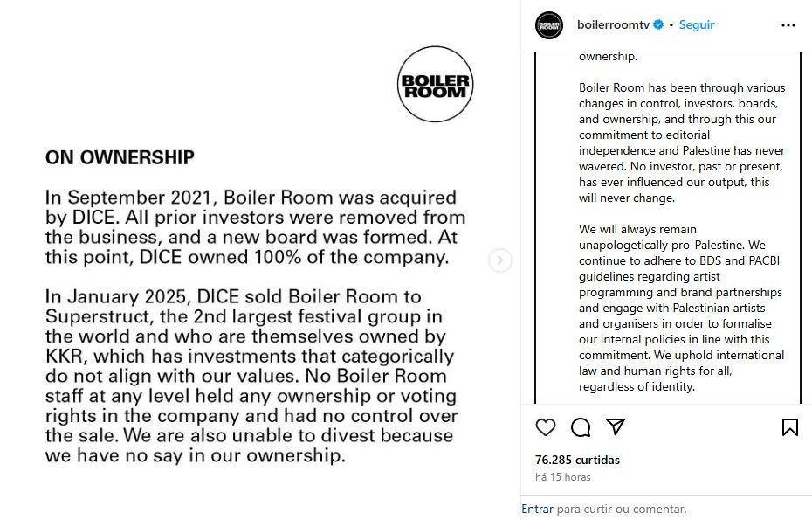
Task: Click the 'para curtir ou comentar' prompt text
Action: [x=621, y=509]
